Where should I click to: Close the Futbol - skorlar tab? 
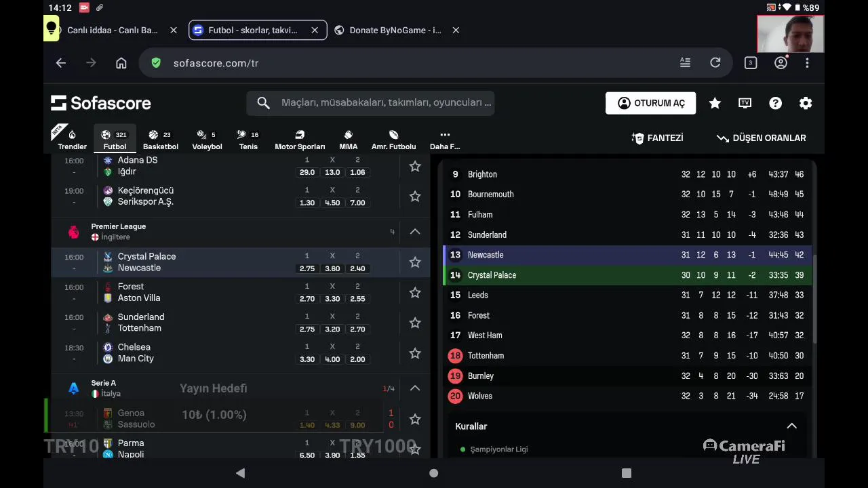(315, 30)
